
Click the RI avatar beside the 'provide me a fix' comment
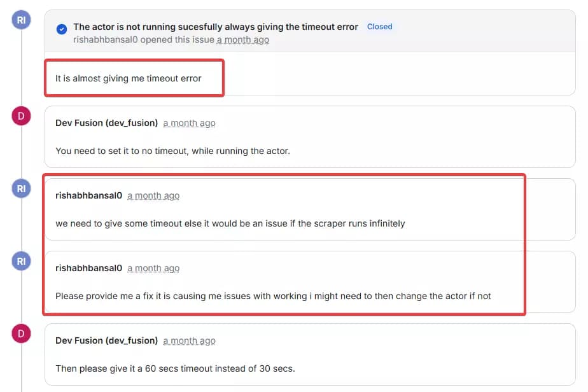click(x=22, y=261)
